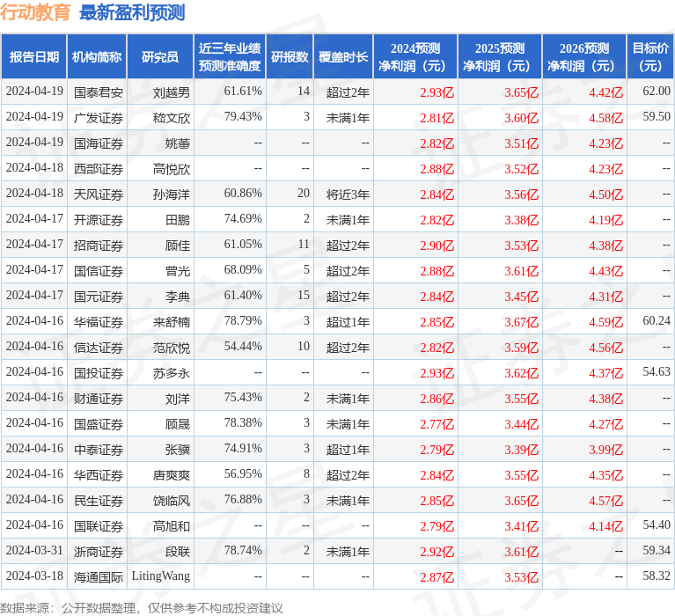The image size is (675, 616).
Task: Click the 数据来源 footer note
Action: click(141, 608)
